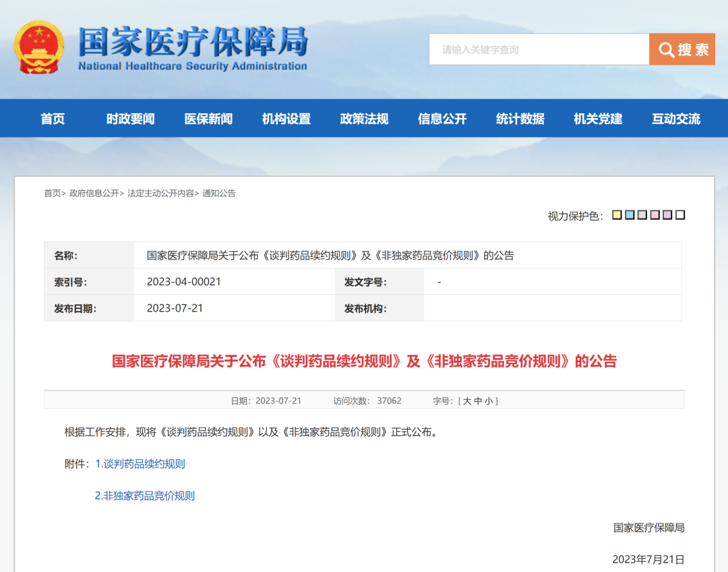Click the announcement name in the 名称 row
The height and width of the screenshot is (572, 728).
click(x=330, y=256)
